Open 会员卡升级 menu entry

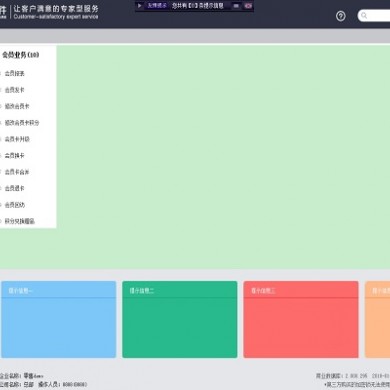click(x=17, y=139)
